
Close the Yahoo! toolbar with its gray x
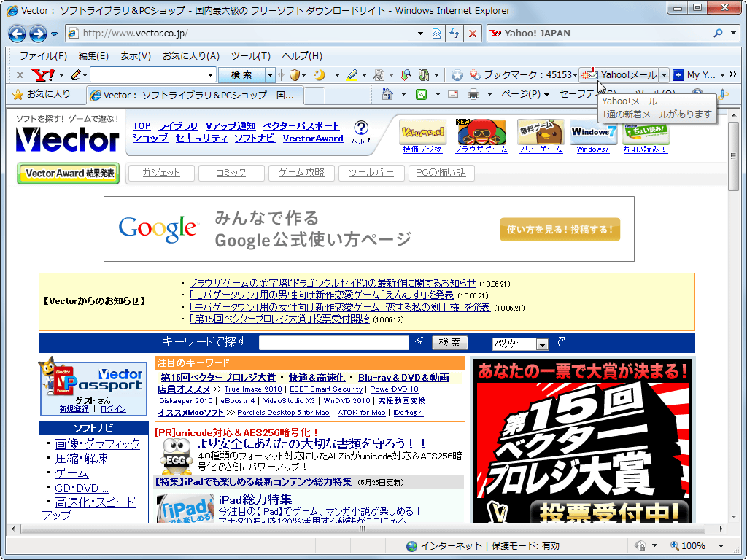pyautogui.click(x=20, y=75)
